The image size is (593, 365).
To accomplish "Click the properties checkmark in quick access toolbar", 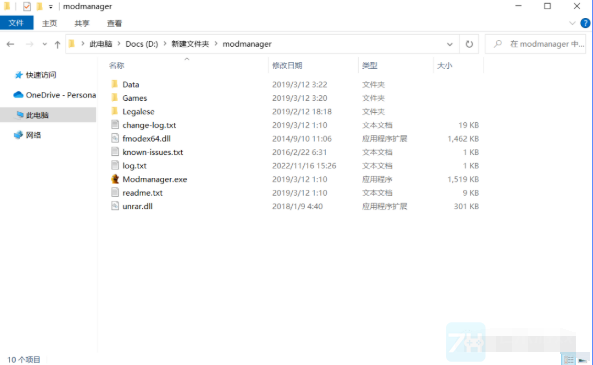I will click(27, 6).
